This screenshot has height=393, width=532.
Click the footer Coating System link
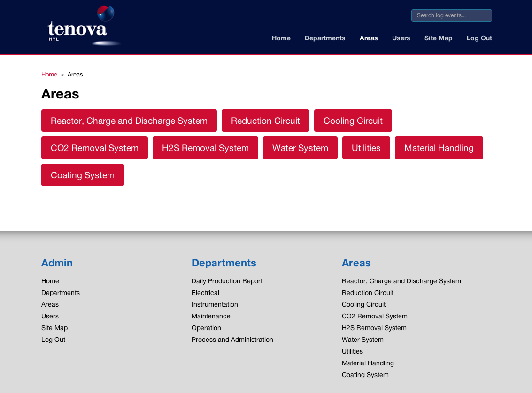tap(365, 375)
